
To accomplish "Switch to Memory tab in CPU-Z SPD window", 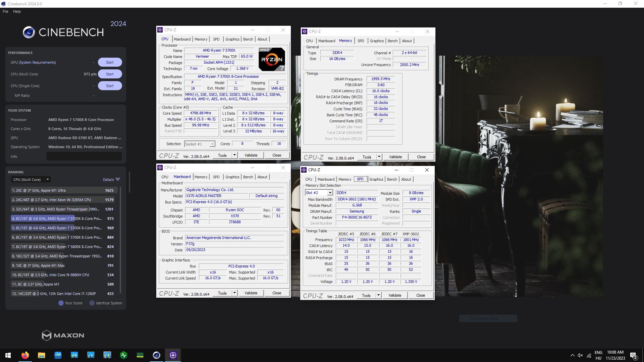I will pyautogui.click(x=345, y=179).
